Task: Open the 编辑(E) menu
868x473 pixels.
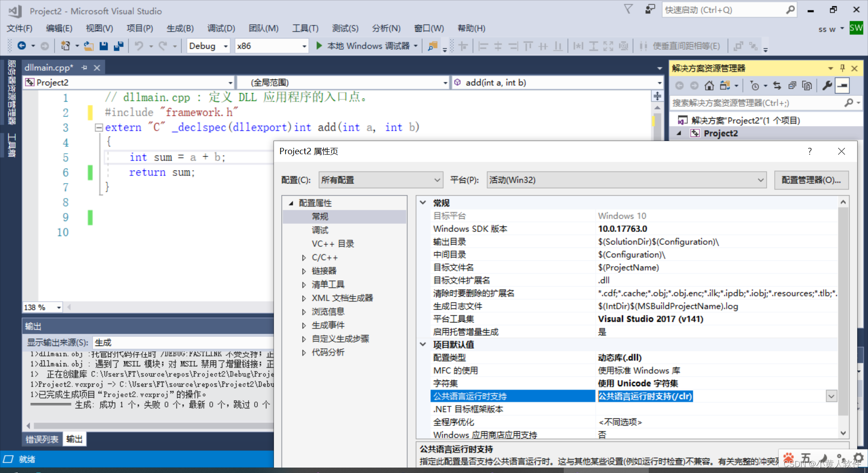Action: click(59, 28)
